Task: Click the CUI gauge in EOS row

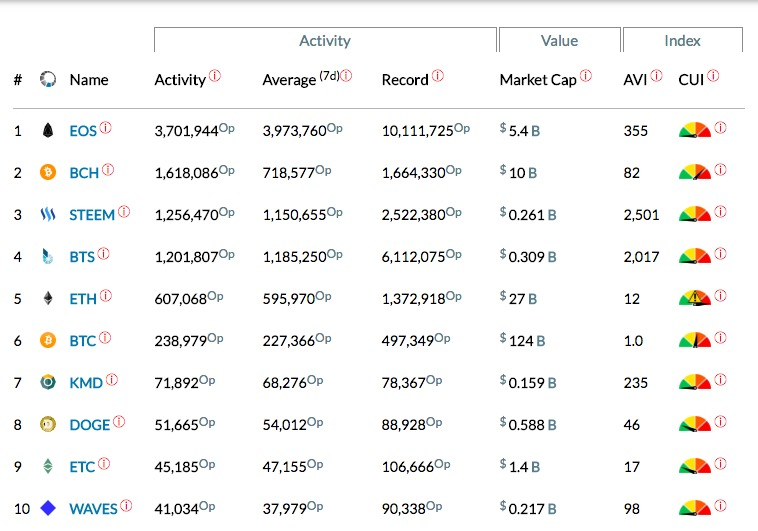Action: [695, 130]
